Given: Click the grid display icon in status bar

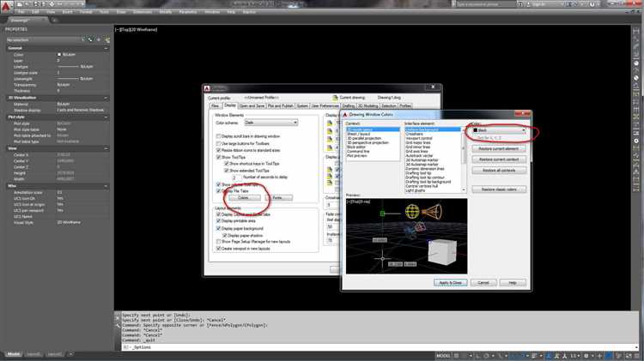Looking at the screenshot, I should 456,356.
